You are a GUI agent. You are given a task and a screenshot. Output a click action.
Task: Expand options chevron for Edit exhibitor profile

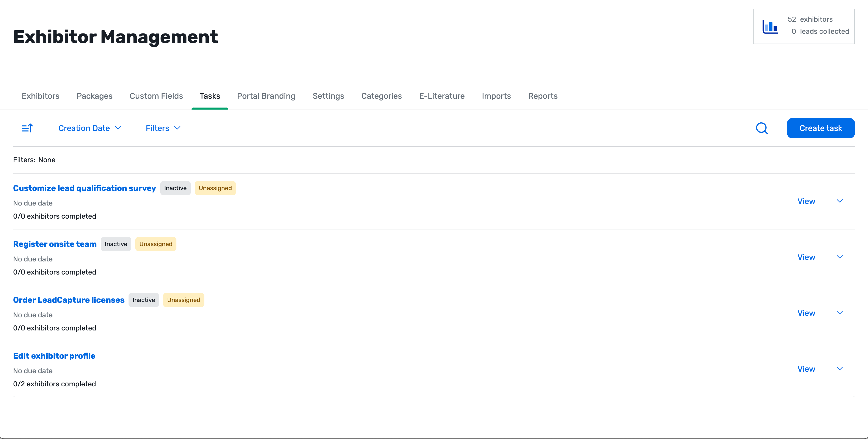click(839, 369)
